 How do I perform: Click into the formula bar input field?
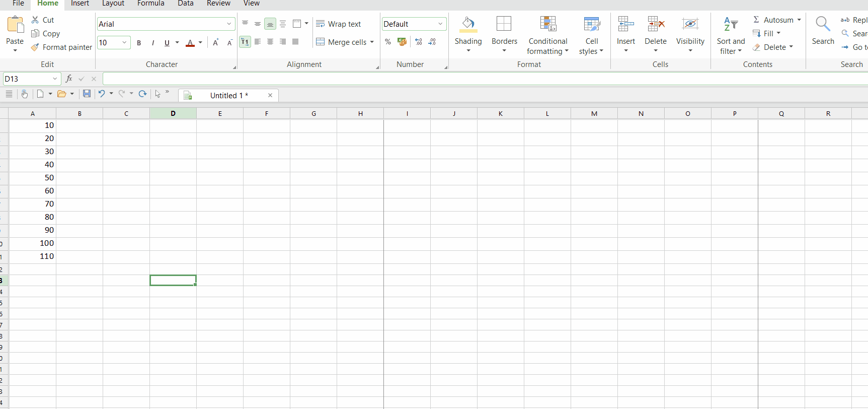point(485,79)
